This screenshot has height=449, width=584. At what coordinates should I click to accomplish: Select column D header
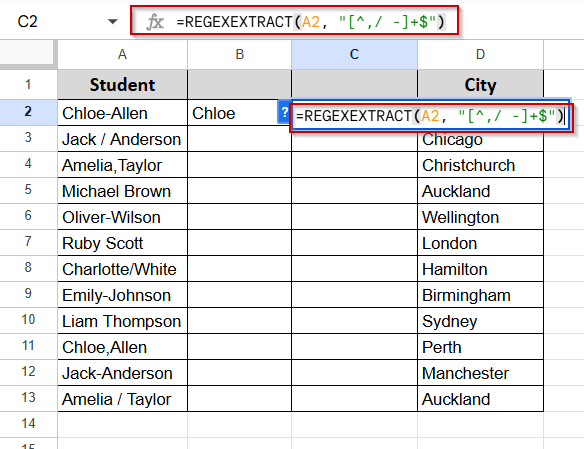point(480,54)
